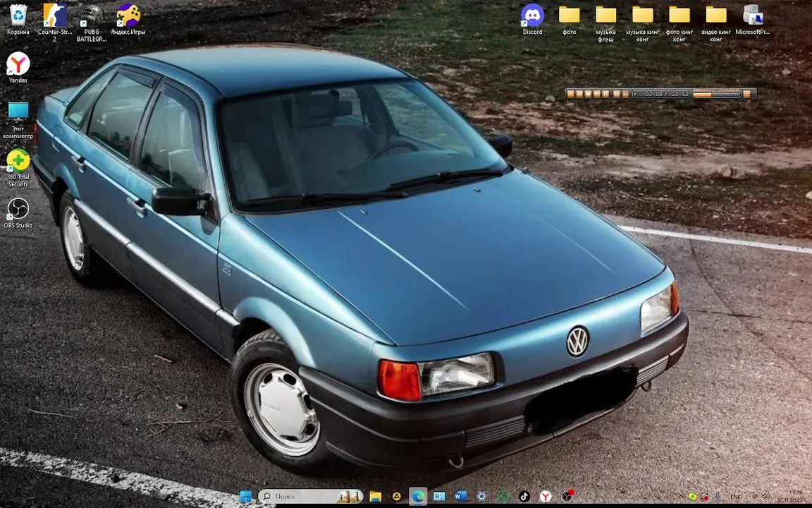Open the Windows Start menu

click(x=246, y=497)
